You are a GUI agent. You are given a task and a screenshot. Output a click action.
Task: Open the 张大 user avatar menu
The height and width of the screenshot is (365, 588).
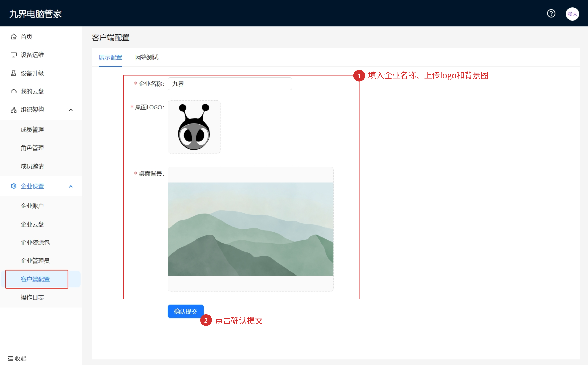click(x=572, y=14)
